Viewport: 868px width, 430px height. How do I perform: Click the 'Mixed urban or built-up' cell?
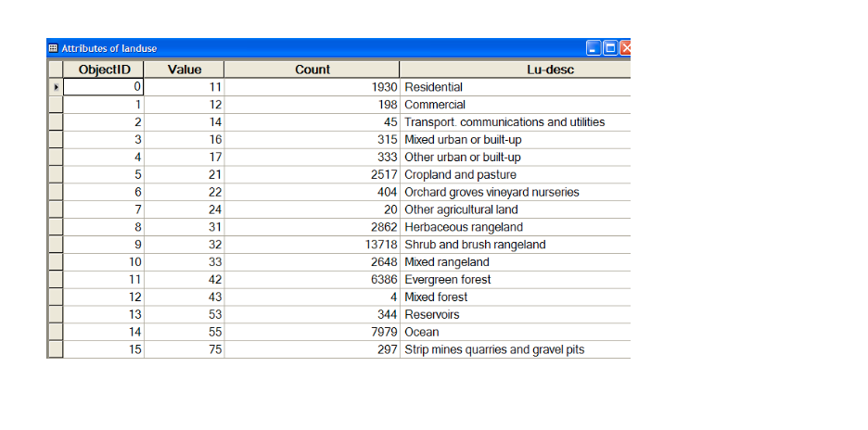516,139
